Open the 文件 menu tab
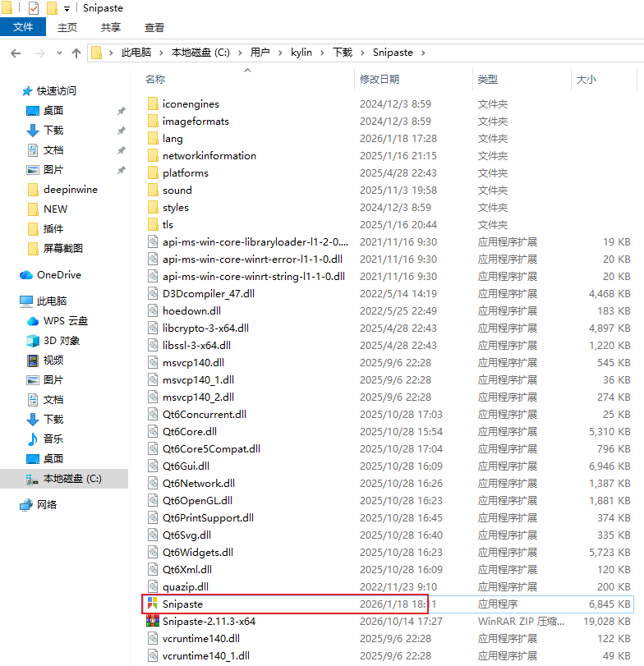 coord(23,27)
